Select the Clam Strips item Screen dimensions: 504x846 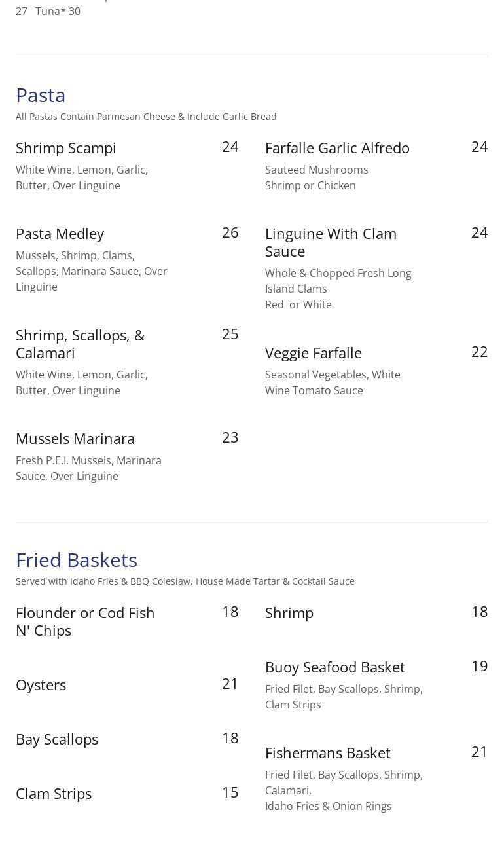tap(54, 794)
